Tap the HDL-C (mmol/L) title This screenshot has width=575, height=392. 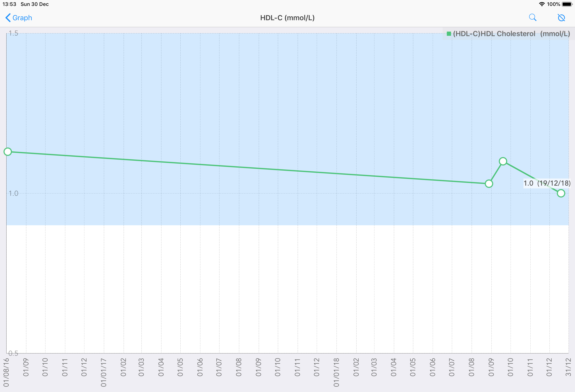coord(287,18)
